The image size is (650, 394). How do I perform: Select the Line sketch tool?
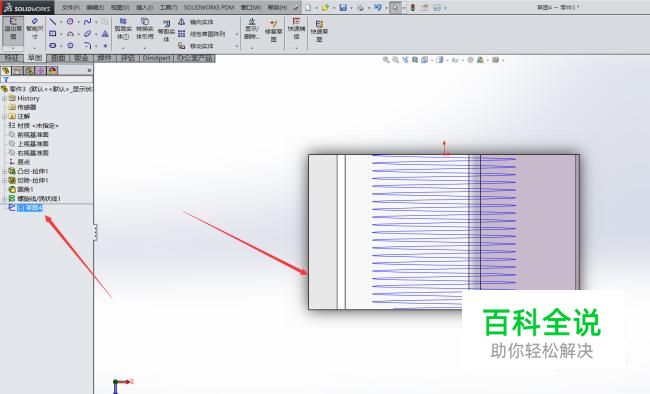click(x=53, y=22)
